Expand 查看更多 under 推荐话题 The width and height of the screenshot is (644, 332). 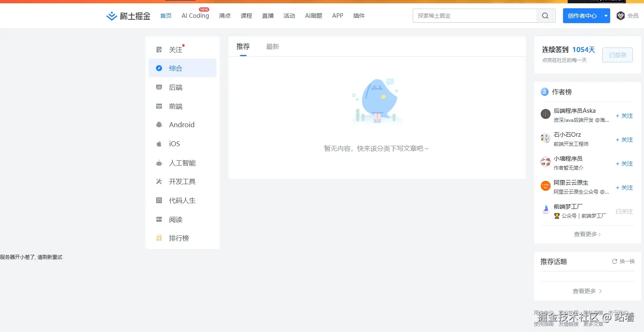(587, 291)
